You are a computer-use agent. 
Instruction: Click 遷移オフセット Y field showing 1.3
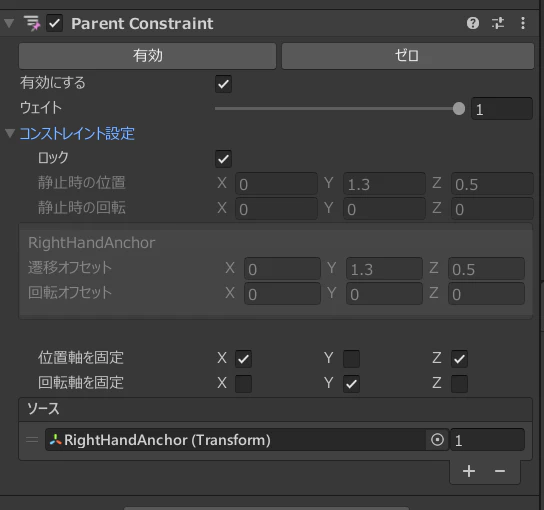coord(384,269)
